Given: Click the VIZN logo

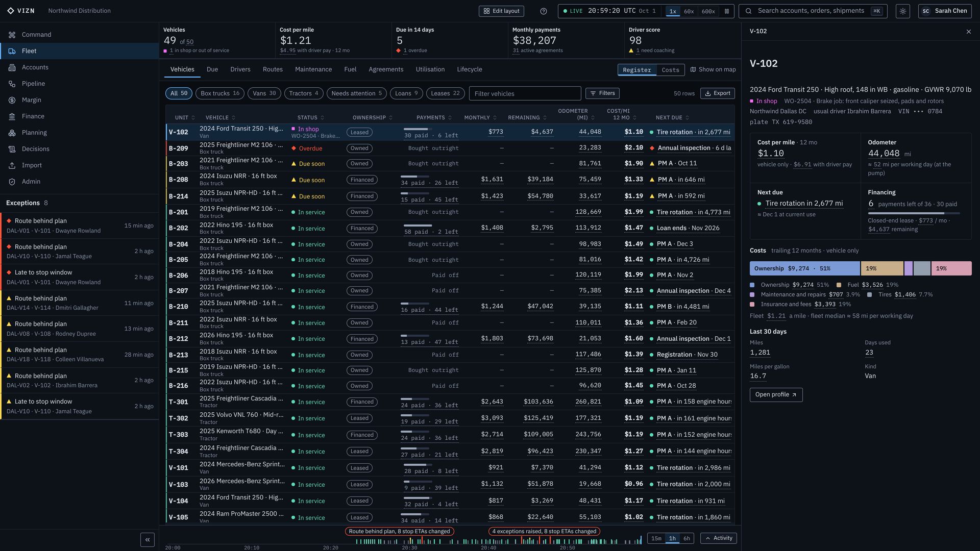Looking at the screenshot, I should coord(21,11).
